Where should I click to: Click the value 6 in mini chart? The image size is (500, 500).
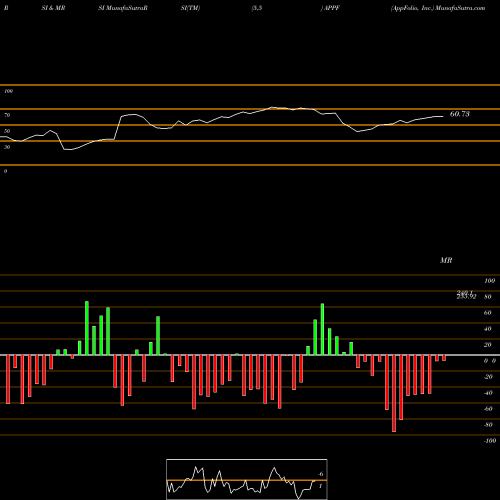[321, 474]
